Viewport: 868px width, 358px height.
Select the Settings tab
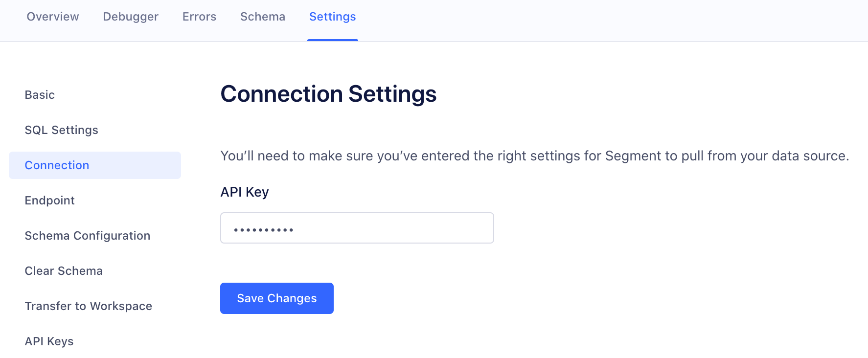332,16
